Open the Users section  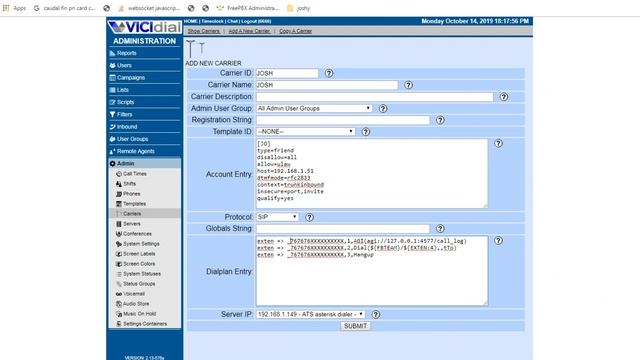click(x=144, y=65)
